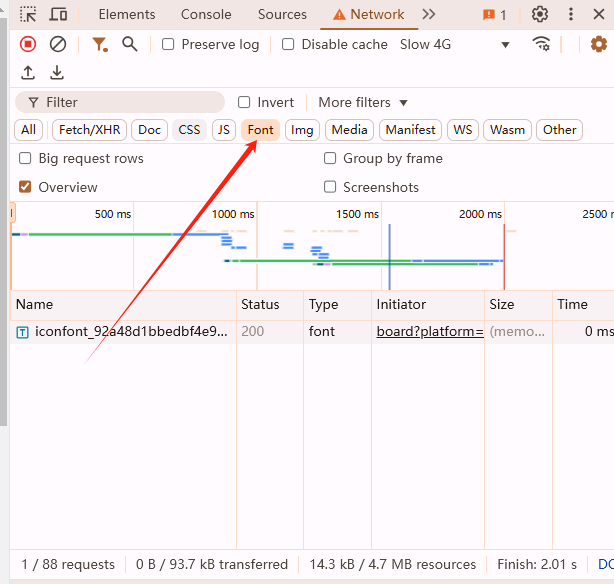The image size is (614, 584).
Task: Switch to the Elements tab
Action: coord(127,14)
